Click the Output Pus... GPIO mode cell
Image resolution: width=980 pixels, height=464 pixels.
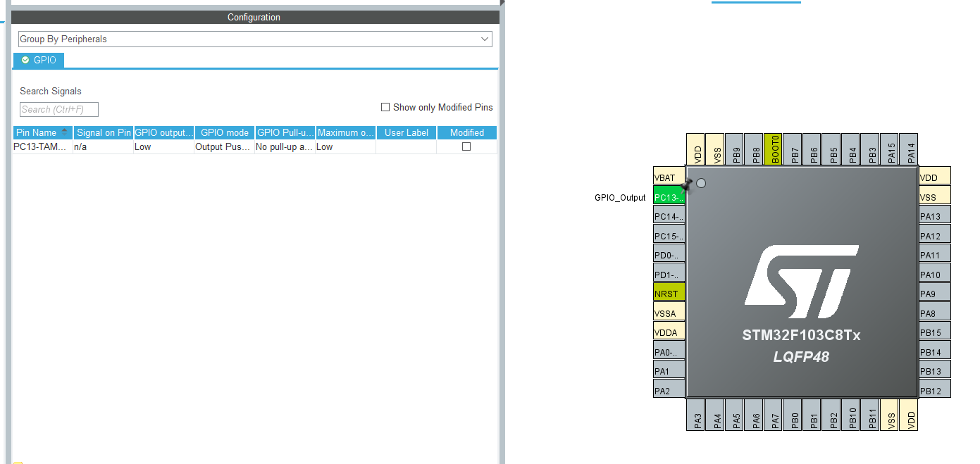225,146
